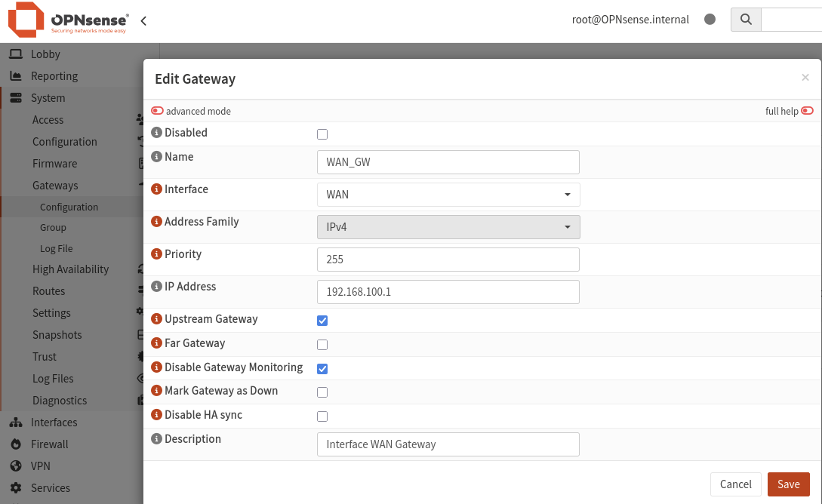Click the Firewall flame icon in sidebar
This screenshot has height=504, width=822.
pos(17,444)
